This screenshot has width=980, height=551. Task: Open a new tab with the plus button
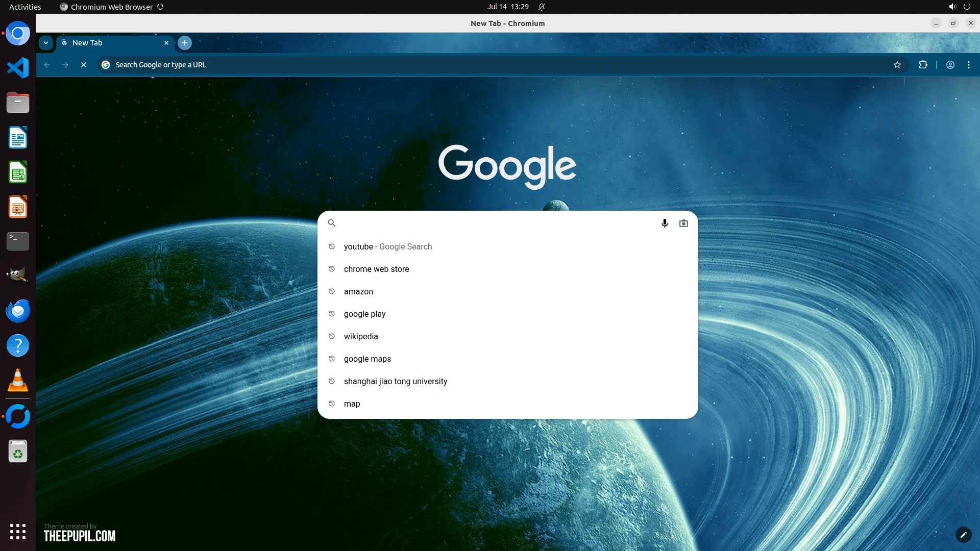click(185, 43)
